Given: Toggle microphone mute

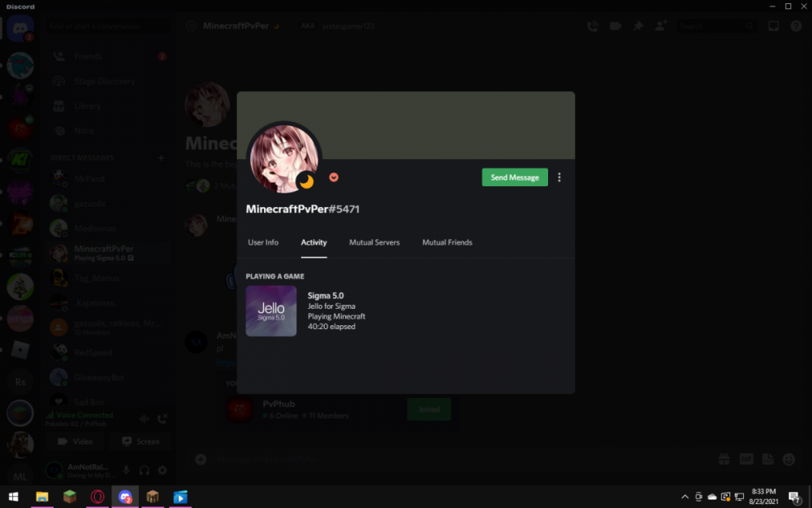Looking at the screenshot, I should (126, 470).
